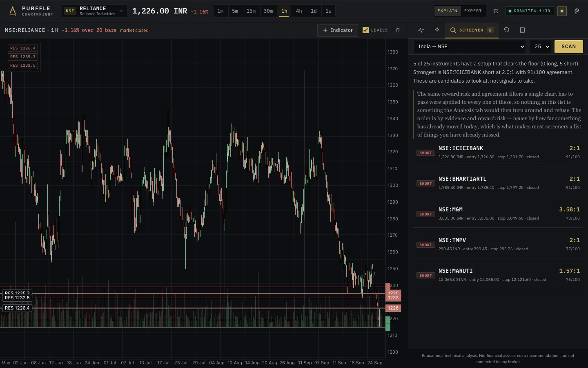588x368 pixels.
Task: Select the 1w timeframe
Action: (x=328, y=11)
